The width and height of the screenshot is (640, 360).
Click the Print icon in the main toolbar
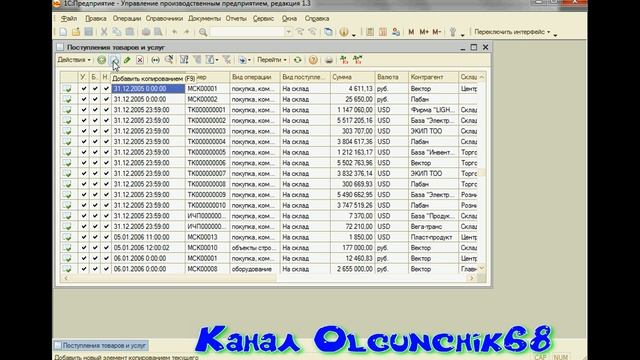coord(146,32)
